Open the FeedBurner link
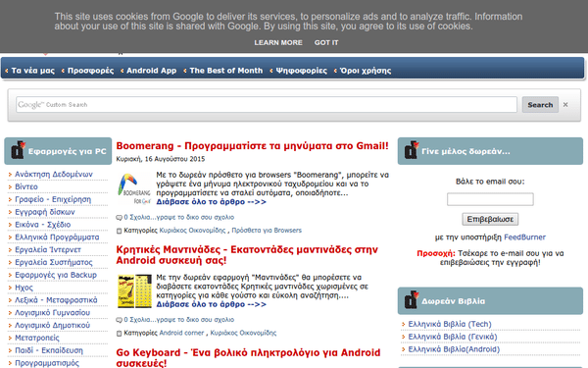588x368 pixels. pos(524,237)
